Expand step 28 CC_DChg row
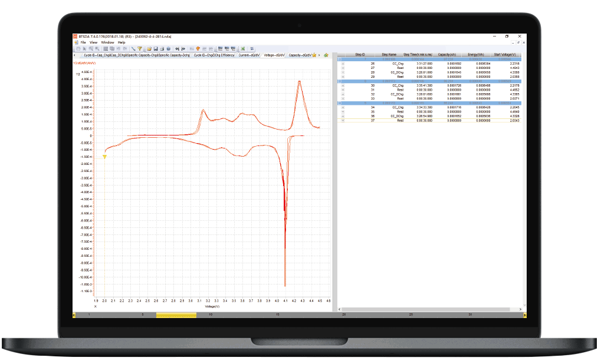 pos(343,72)
